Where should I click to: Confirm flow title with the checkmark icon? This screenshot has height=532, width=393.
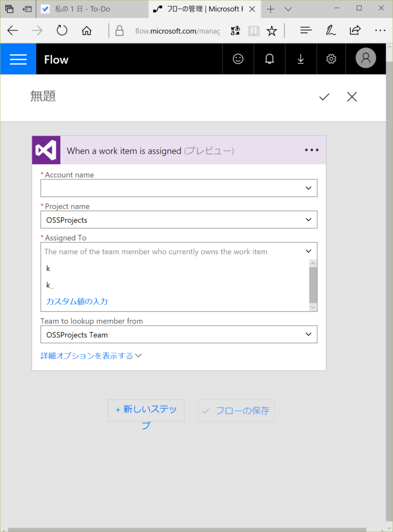(x=324, y=97)
